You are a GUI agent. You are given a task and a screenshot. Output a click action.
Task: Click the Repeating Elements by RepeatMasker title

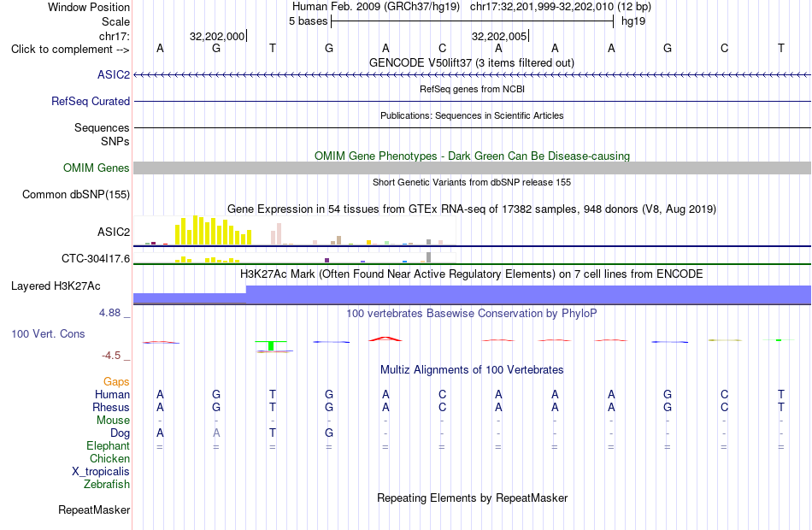pos(472,498)
